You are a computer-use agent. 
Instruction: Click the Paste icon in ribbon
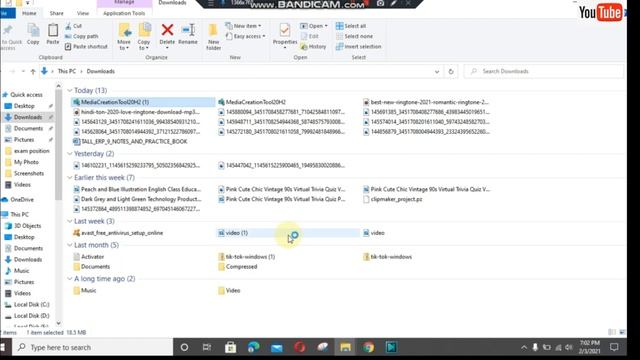[53, 34]
